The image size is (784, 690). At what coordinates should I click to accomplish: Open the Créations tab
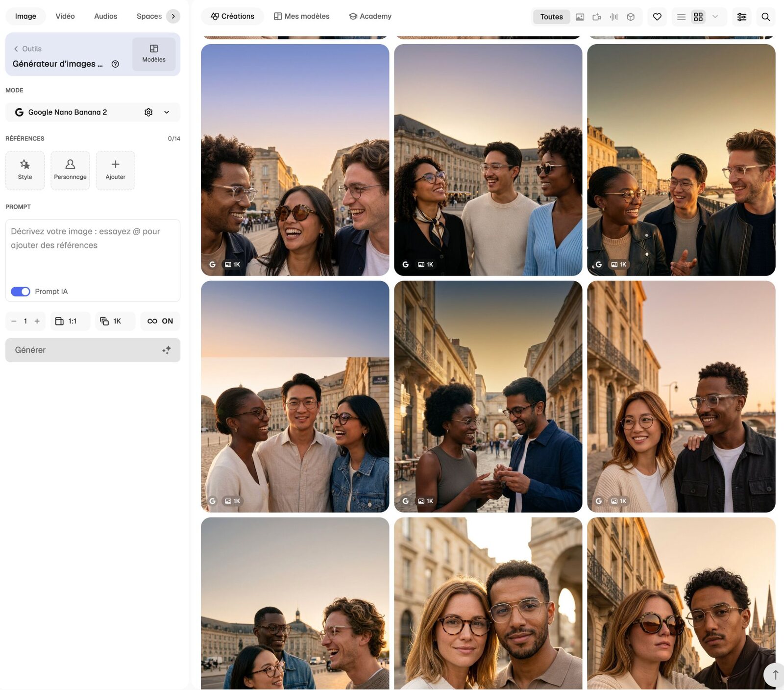click(x=233, y=16)
